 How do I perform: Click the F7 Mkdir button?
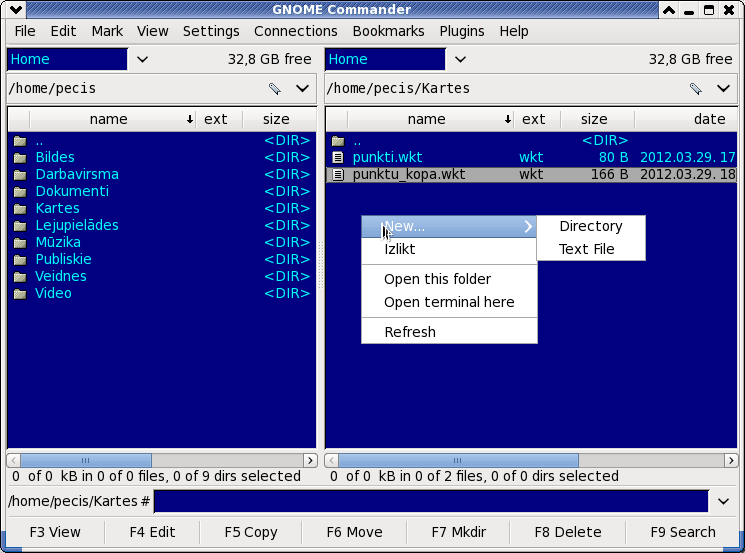458,532
